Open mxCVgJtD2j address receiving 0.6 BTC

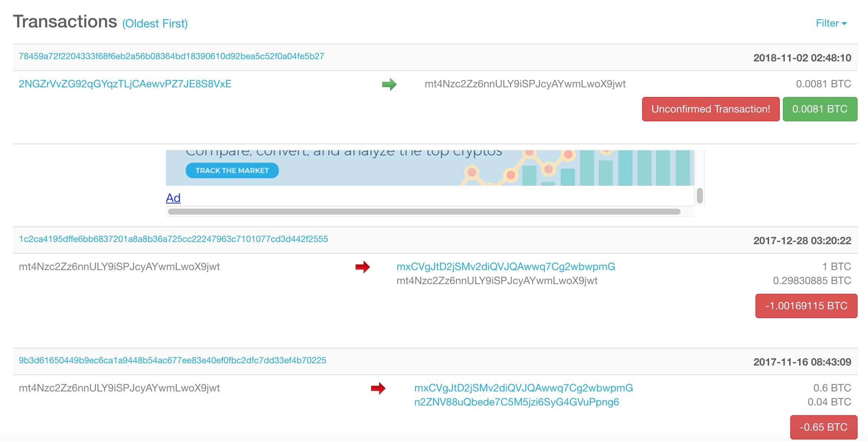pos(523,388)
